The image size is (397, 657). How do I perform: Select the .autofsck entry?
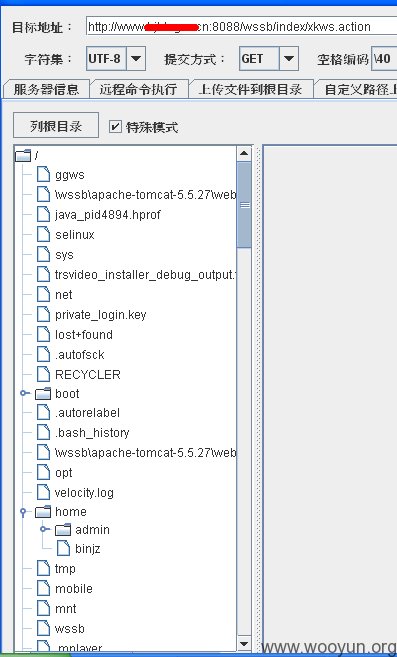coord(80,355)
